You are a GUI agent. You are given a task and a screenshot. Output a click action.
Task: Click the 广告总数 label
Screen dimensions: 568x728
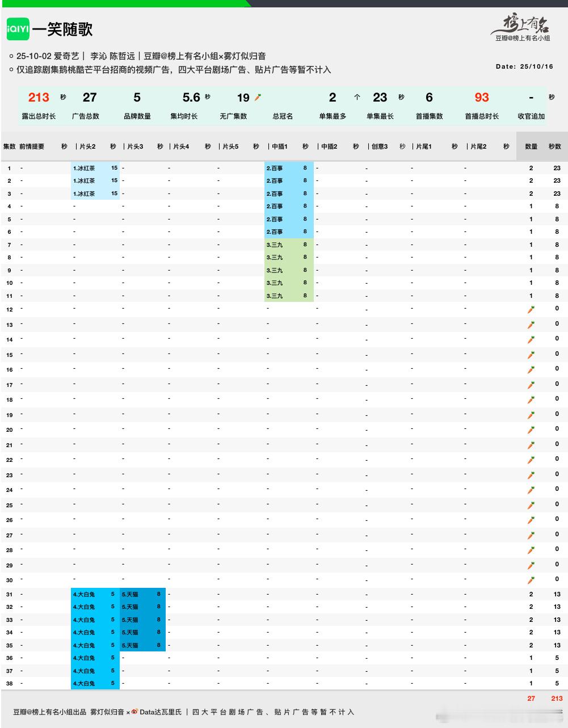[x=86, y=116]
